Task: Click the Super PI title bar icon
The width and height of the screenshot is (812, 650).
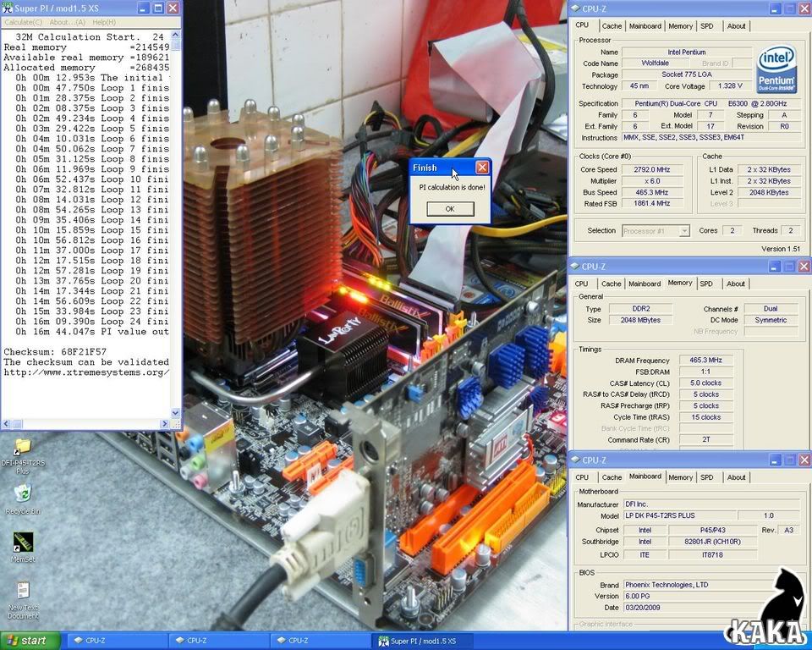Action: click(8, 8)
